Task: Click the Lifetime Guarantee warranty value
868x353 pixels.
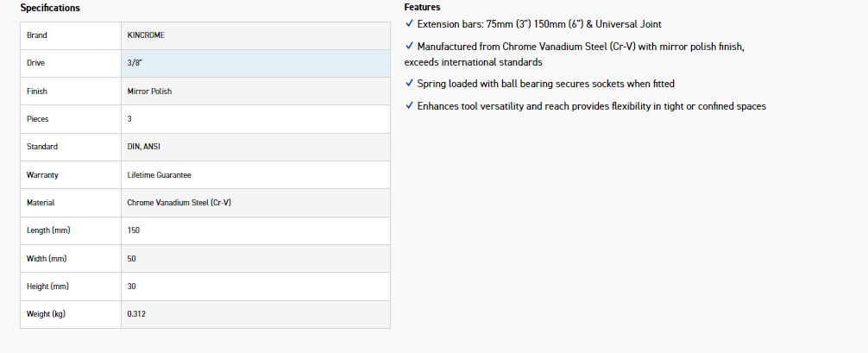Action: click(159, 175)
